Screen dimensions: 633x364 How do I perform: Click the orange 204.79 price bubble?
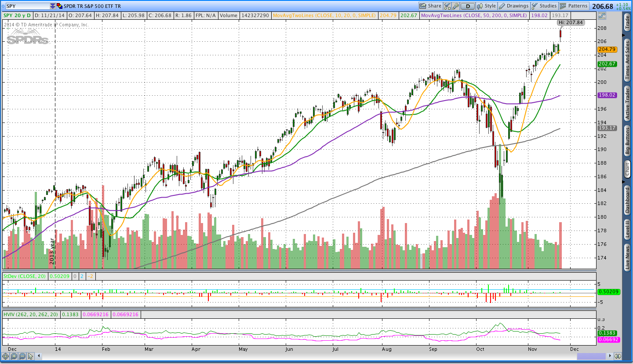607,50
